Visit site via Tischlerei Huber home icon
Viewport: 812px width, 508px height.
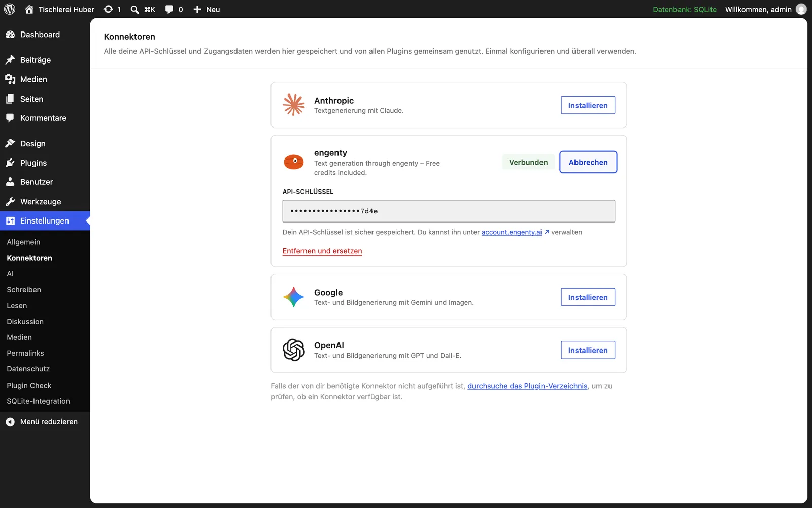click(29, 9)
